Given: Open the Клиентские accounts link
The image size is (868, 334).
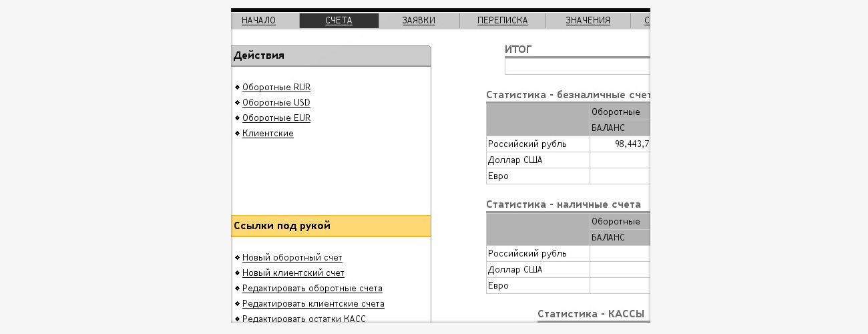Looking at the screenshot, I should pyautogui.click(x=268, y=134).
